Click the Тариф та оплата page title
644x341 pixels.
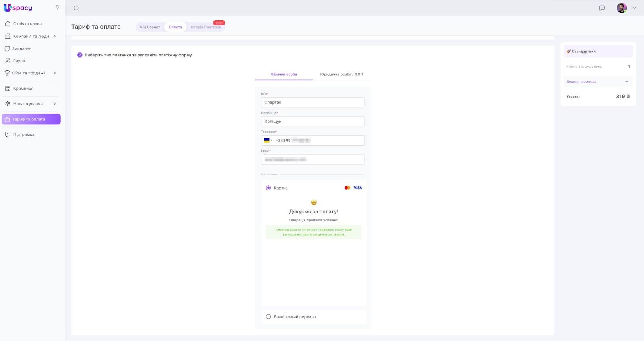tap(96, 27)
